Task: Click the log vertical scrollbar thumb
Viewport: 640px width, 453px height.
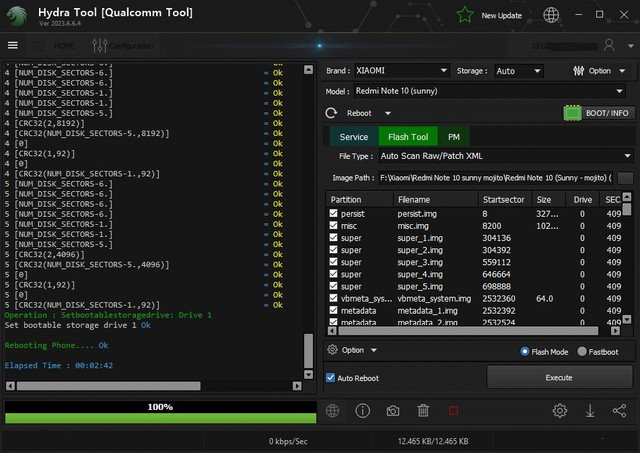Action: (309, 351)
